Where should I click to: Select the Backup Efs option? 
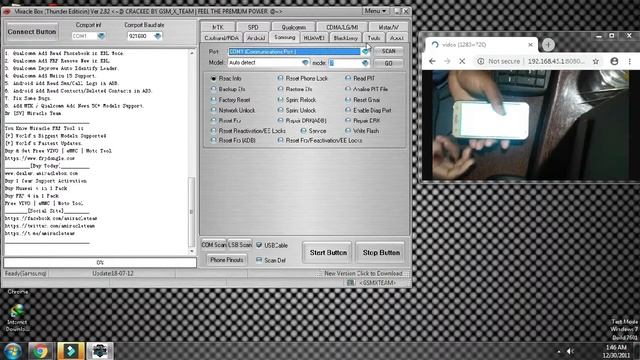pyautogui.click(x=228, y=89)
